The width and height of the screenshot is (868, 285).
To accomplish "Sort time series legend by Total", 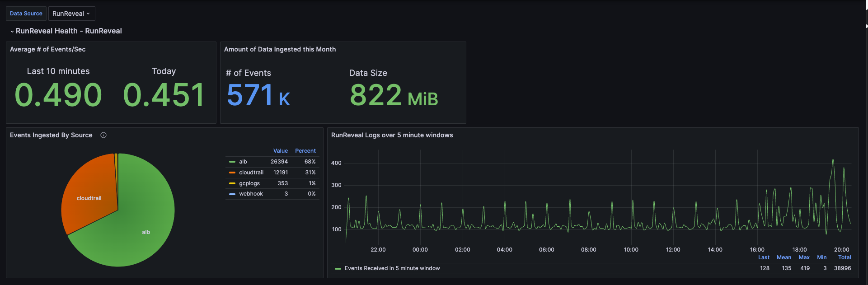I will [844, 257].
